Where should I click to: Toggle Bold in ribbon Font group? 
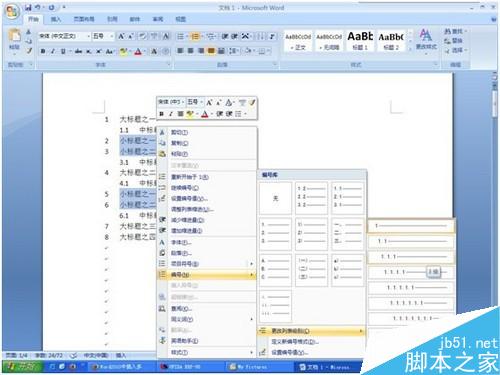pyautogui.click(x=43, y=51)
